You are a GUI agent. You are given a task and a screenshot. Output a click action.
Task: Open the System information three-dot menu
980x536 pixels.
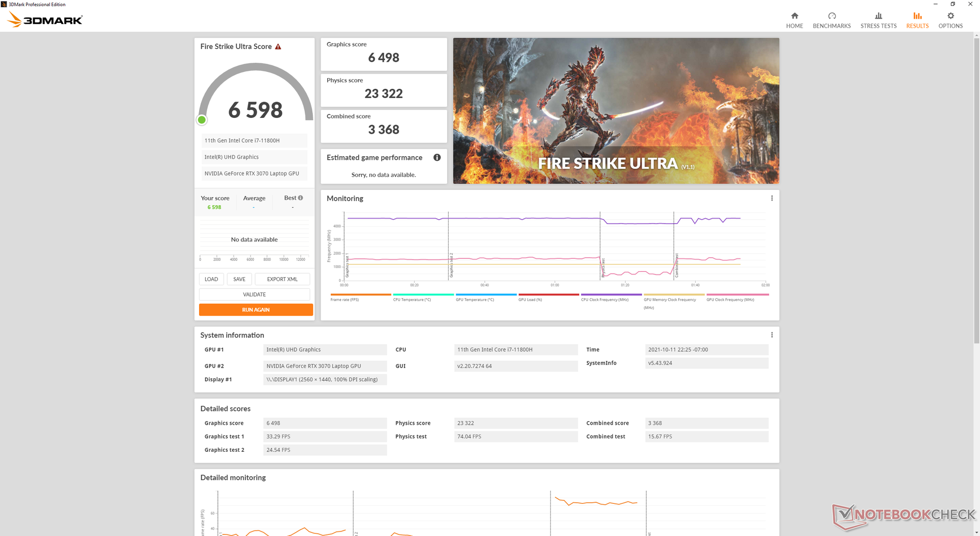pyautogui.click(x=772, y=335)
